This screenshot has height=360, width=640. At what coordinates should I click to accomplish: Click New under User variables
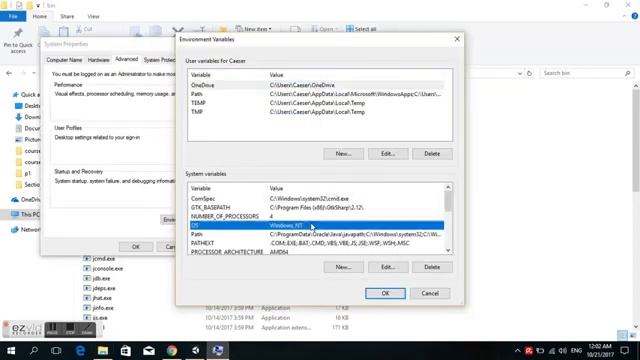tap(343, 154)
